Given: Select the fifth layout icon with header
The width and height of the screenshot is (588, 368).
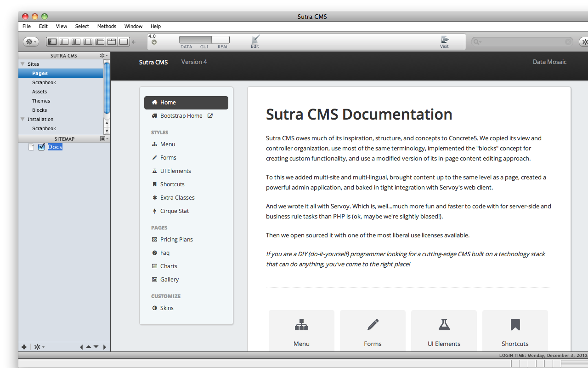Looking at the screenshot, I should [100, 42].
